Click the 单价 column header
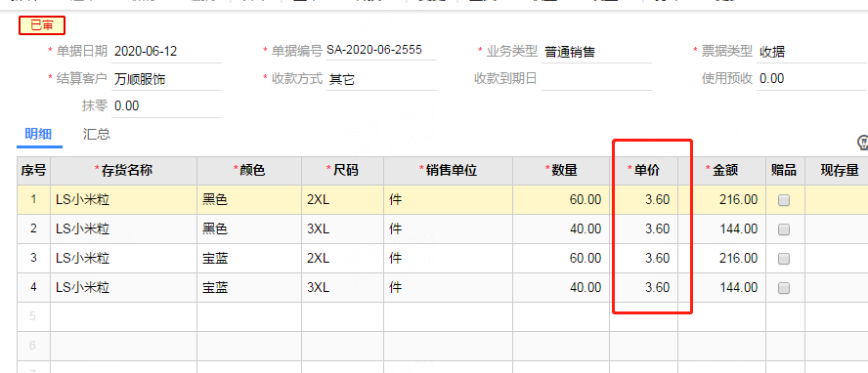This screenshot has height=373, width=868. pyautogui.click(x=644, y=171)
